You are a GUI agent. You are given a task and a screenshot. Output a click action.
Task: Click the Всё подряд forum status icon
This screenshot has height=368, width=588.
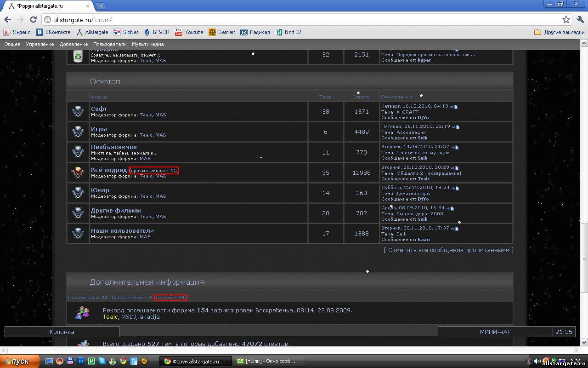click(x=78, y=172)
